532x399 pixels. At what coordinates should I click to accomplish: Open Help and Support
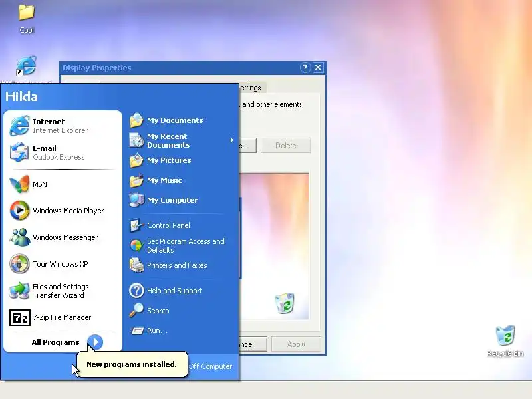pos(180,291)
